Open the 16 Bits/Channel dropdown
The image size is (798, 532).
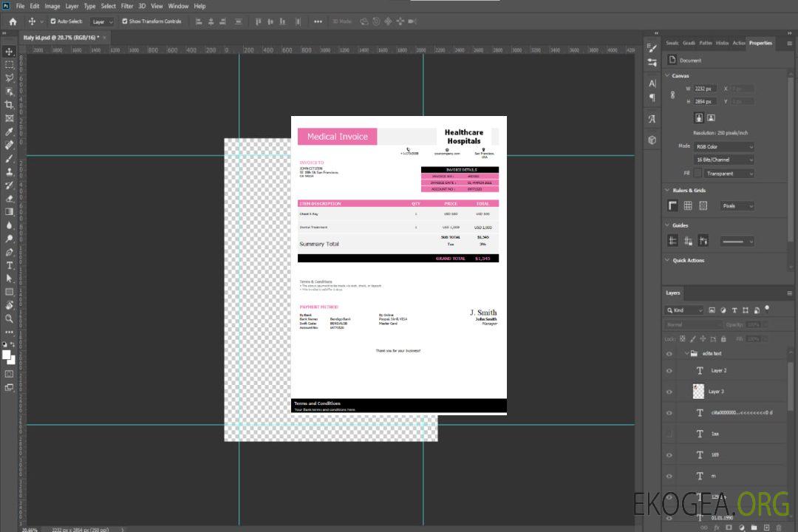tap(723, 160)
